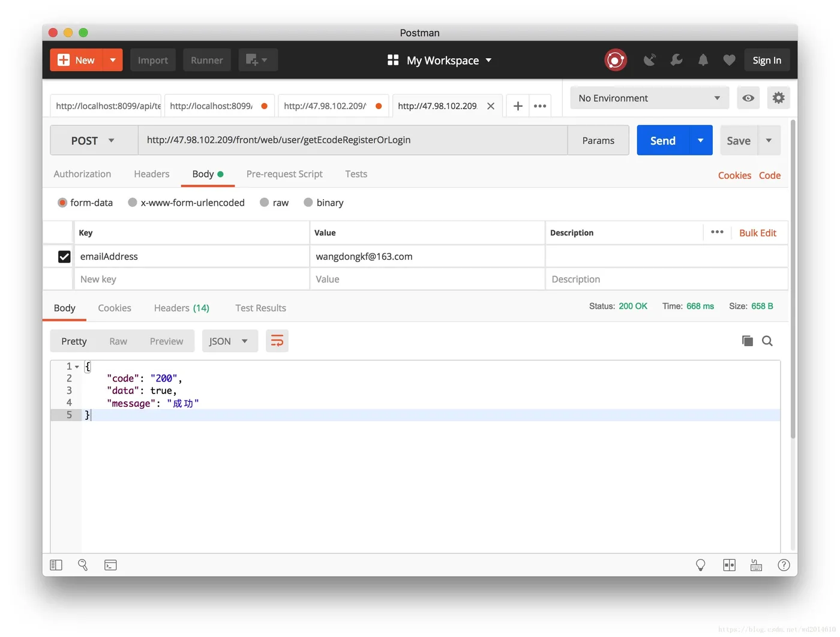This screenshot has width=840, height=637.
Task: Select raw body radio button
Action: [264, 203]
